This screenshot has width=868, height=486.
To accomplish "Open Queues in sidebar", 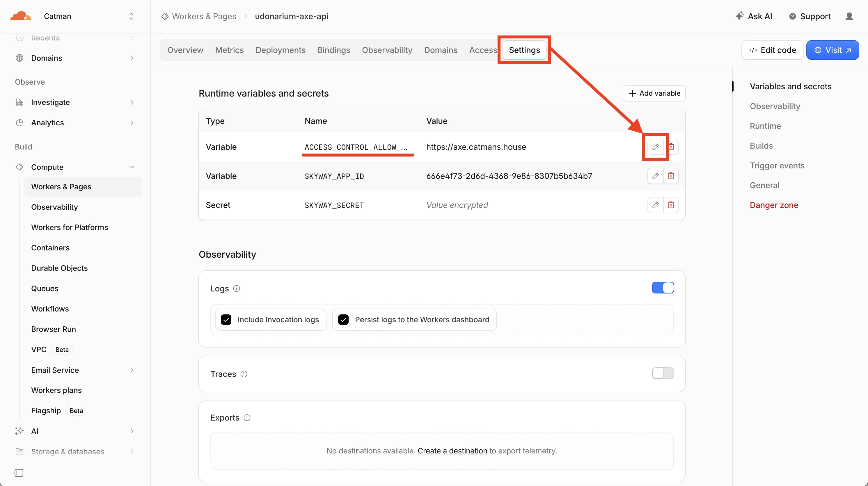I will tap(45, 289).
